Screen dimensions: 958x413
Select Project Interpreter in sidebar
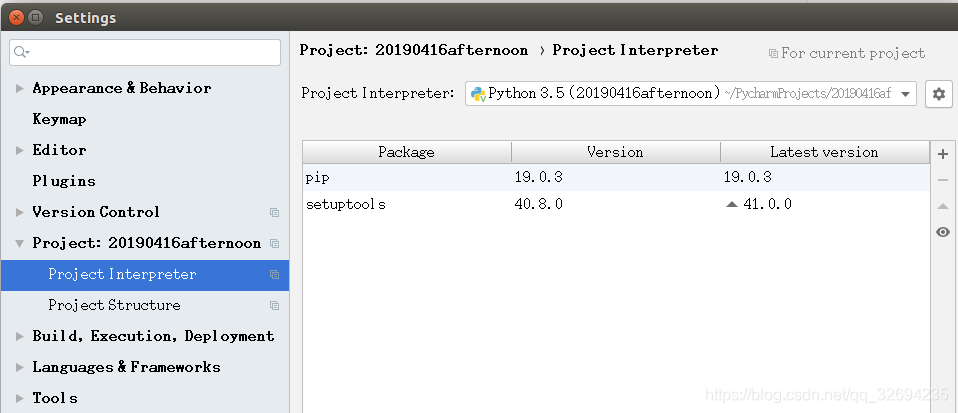pos(145,275)
